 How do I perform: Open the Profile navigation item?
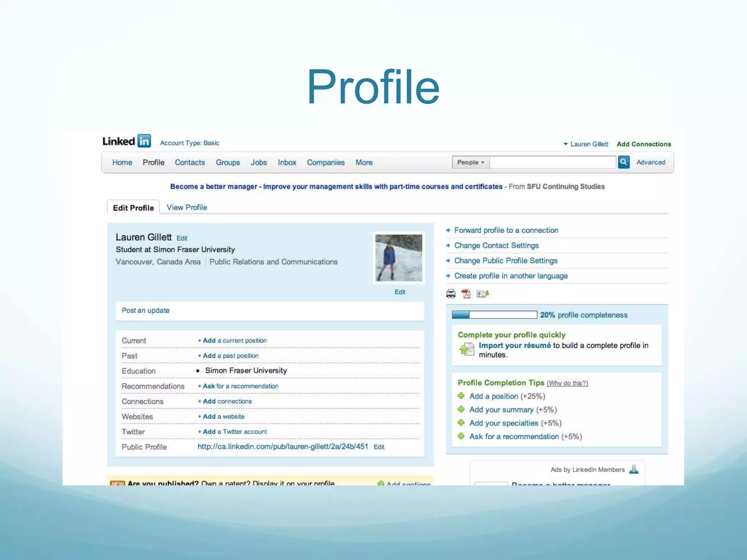(154, 162)
